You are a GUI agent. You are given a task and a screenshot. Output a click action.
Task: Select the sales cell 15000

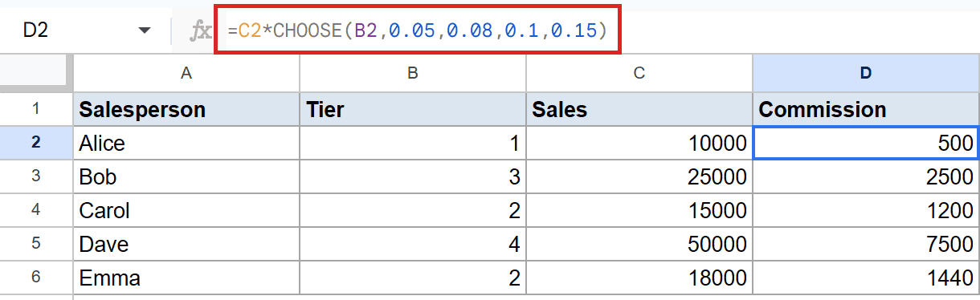(639, 211)
